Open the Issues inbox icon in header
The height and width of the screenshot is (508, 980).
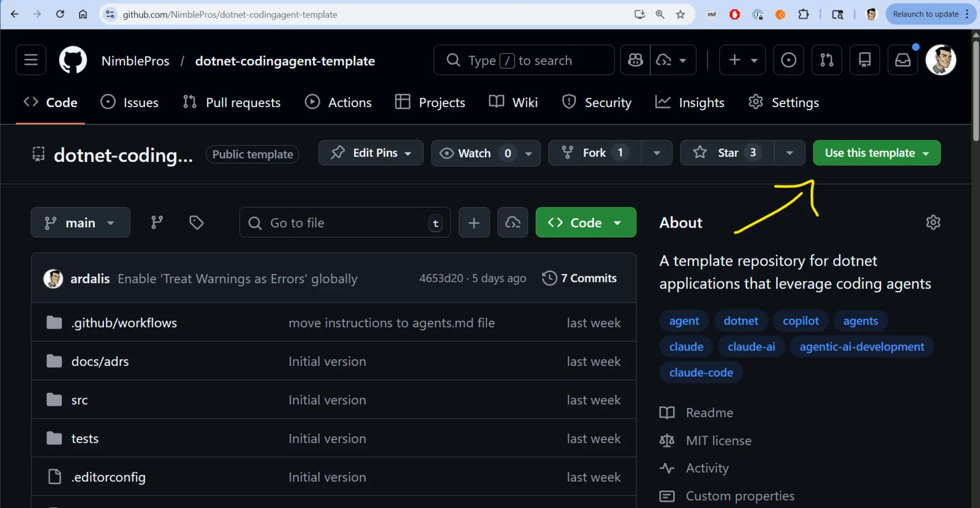click(789, 60)
